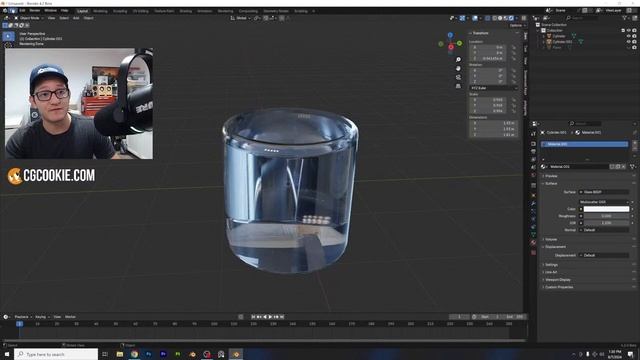640x360 pixels.
Task: Toggle the camera view icon
Action: click(x=458, y=77)
